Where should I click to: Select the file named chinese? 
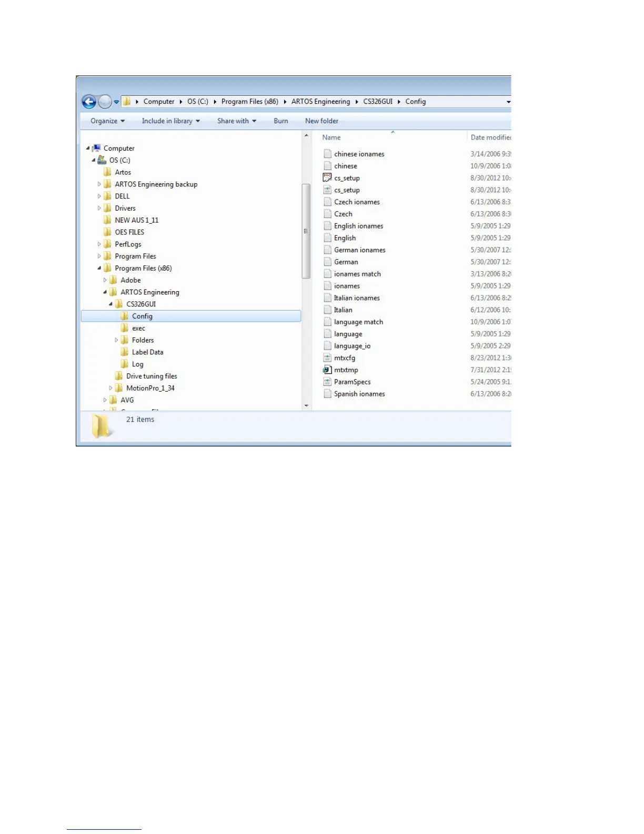click(345, 166)
